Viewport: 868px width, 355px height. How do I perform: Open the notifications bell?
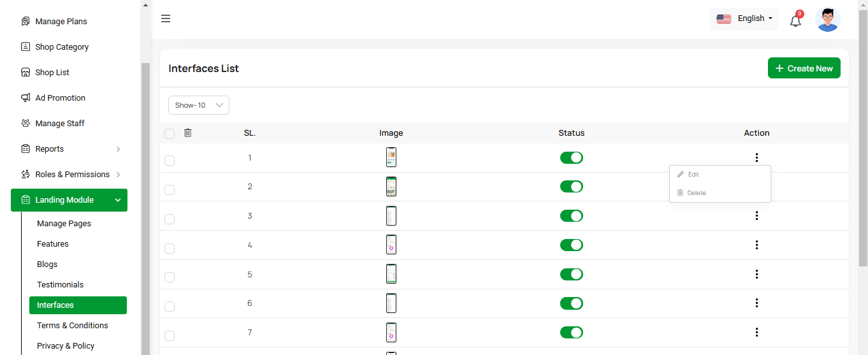pos(795,20)
